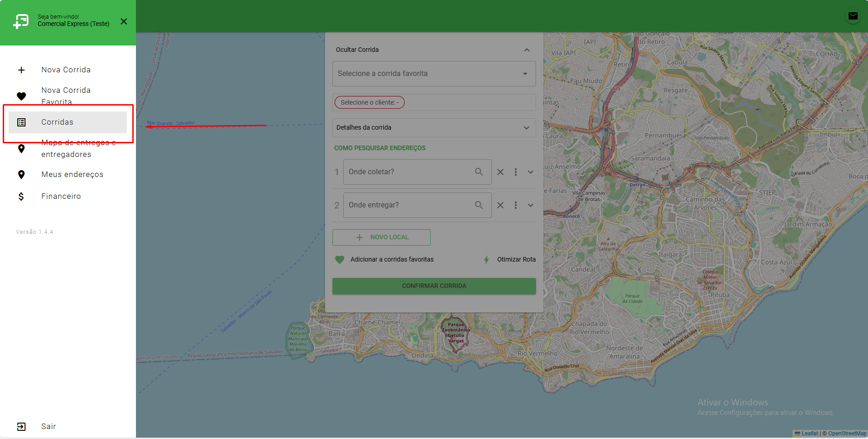Image resolution: width=868 pixels, height=439 pixels.
Task: Click the Versão 1.4.4 text
Action: tap(35, 232)
